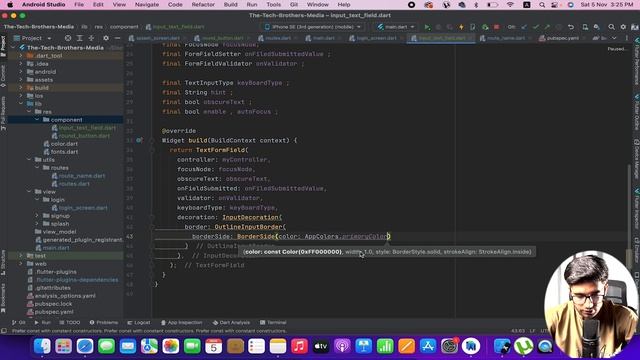Attach debugger to process icon
This screenshot has height=360, width=640.
(x=485, y=27)
